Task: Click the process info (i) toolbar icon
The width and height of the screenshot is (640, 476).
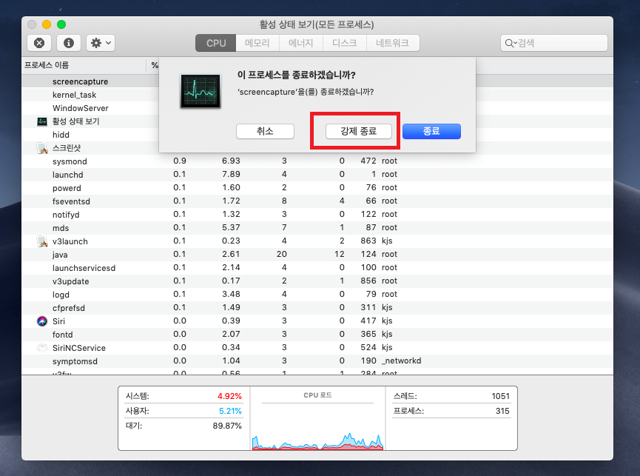Action: pos(69,43)
